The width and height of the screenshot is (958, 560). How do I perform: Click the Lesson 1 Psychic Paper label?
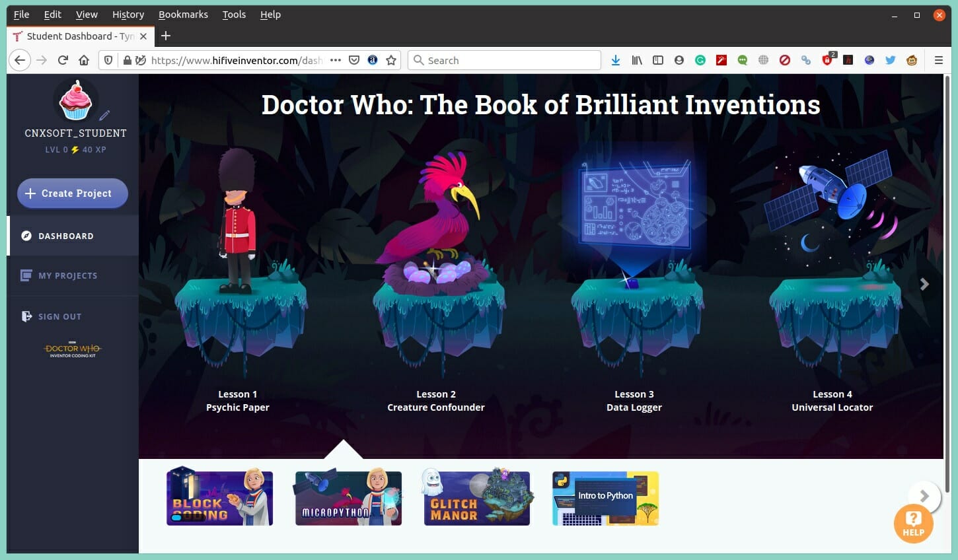[x=238, y=401]
